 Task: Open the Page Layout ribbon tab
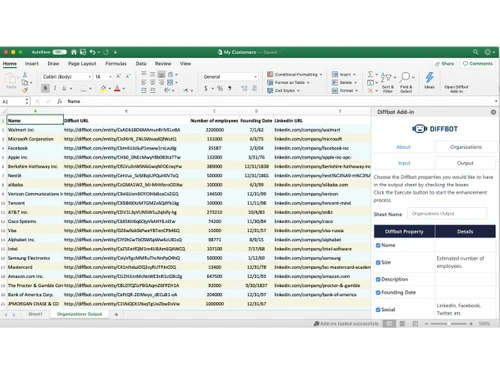pos(82,63)
